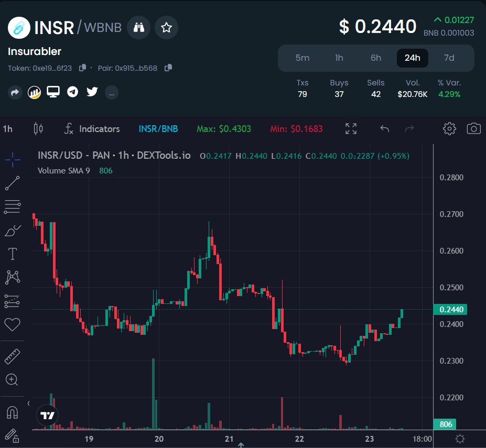Open the project's Telegram channel icon
The image size is (486, 448).
pos(72,92)
